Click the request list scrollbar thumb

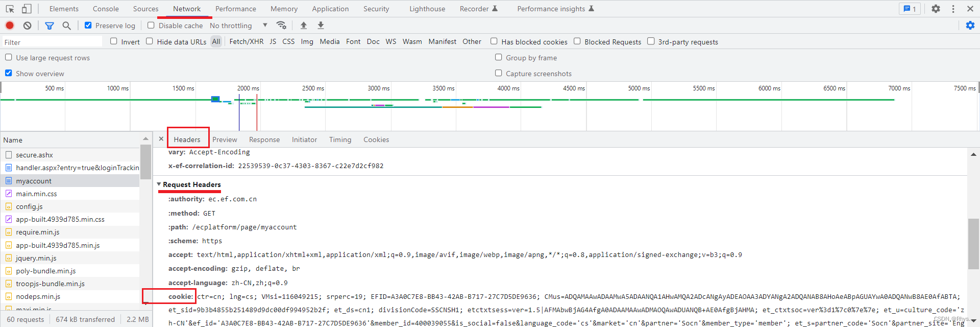146,161
